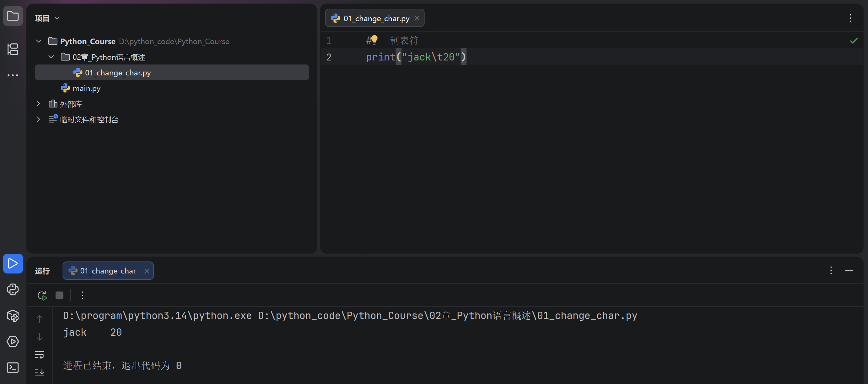
Task: Close the 01_change_char run tab
Action: point(147,271)
